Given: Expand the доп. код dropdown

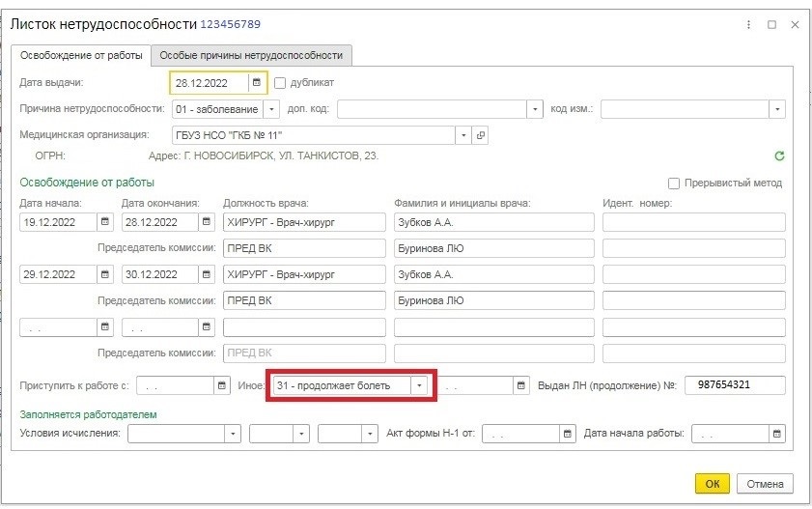Looking at the screenshot, I should (535, 109).
